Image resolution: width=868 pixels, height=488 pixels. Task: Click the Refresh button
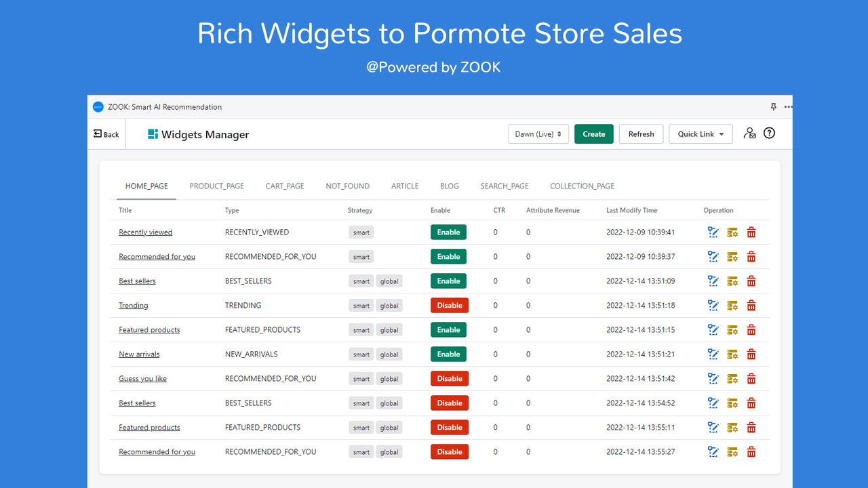tap(640, 134)
